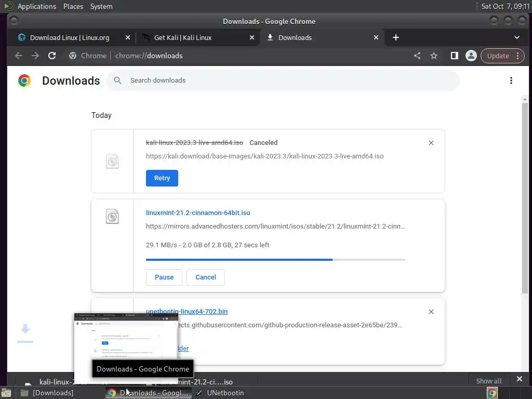Close the Get Kali | Kali Linux tab

tap(252, 37)
